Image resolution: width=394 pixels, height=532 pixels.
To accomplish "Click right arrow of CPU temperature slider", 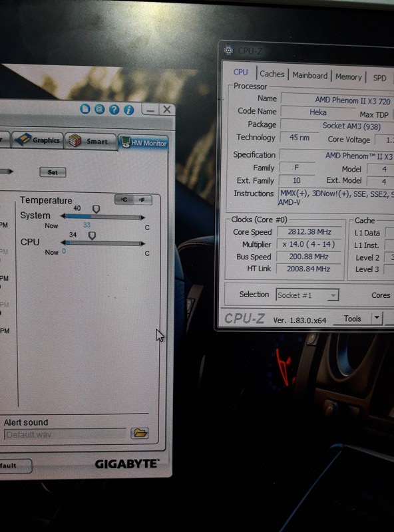I will point(142,243).
